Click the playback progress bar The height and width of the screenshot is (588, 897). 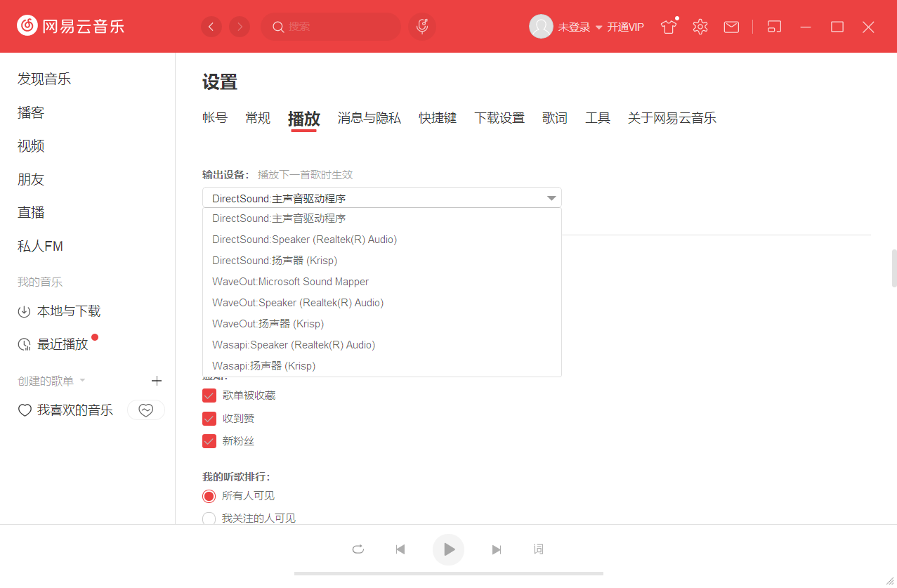[x=449, y=573]
